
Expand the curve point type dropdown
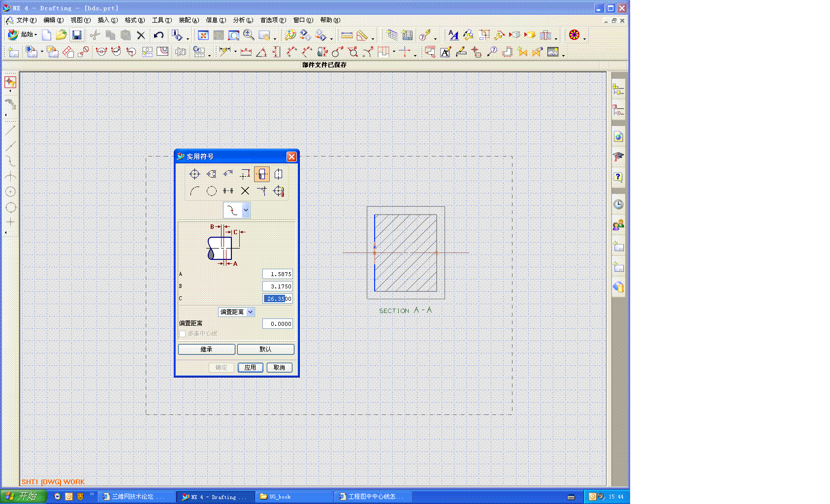click(246, 210)
